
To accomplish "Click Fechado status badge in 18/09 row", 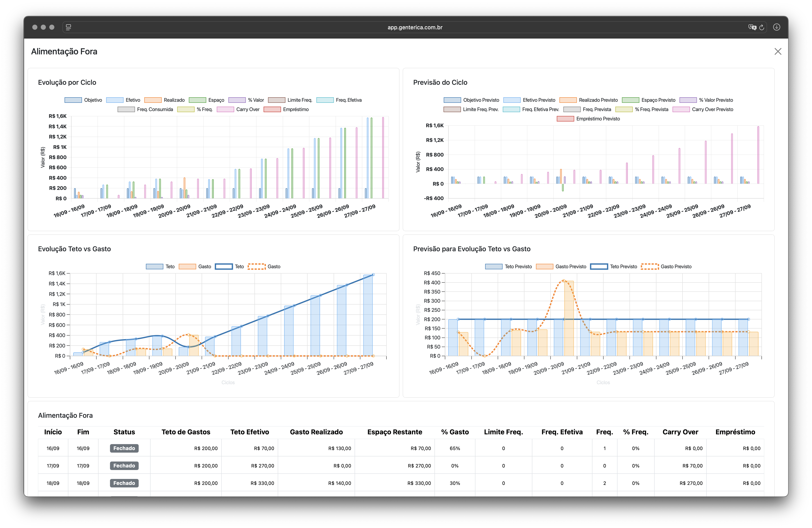I will [124, 483].
